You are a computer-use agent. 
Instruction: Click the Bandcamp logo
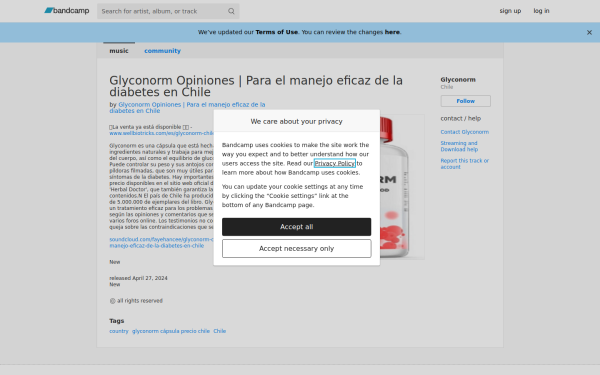(67, 11)
